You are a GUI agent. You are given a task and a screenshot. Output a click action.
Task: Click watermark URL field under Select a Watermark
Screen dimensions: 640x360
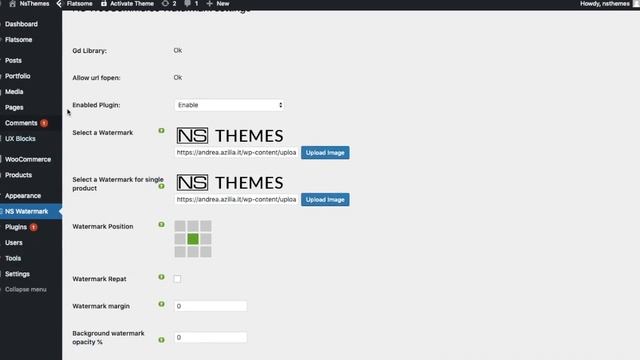[237, 152]
